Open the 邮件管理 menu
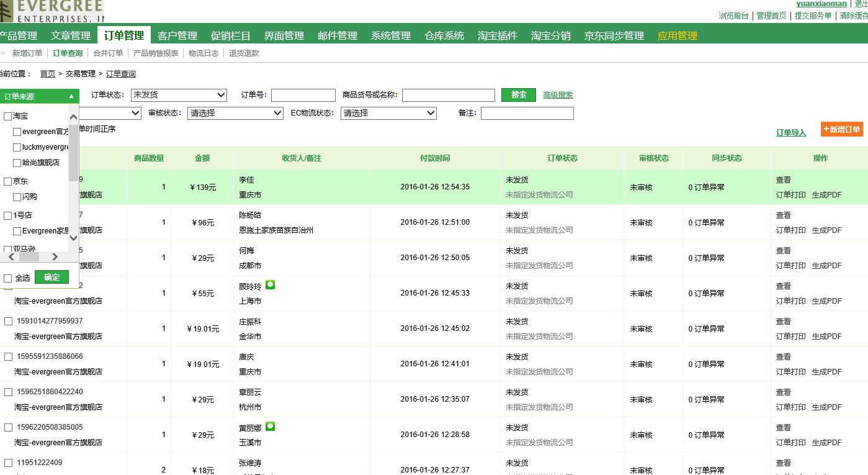The image size is (868, 475). [338, 36]
